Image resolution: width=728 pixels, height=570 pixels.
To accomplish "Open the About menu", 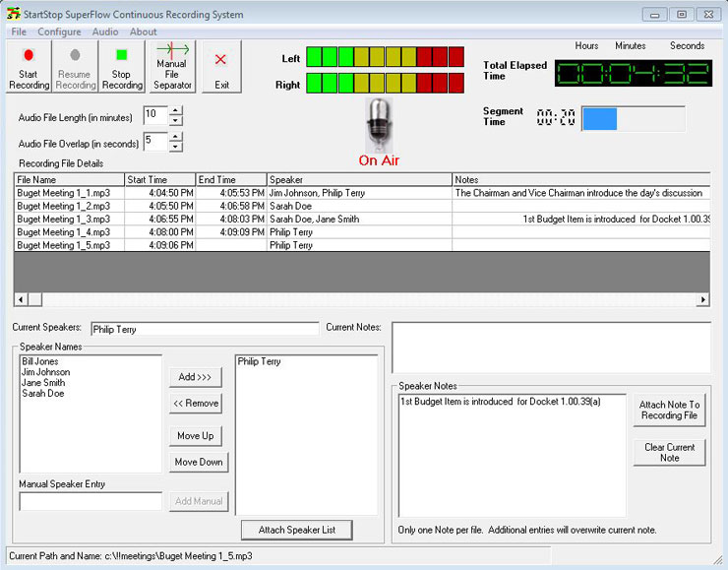I will 143,32.
